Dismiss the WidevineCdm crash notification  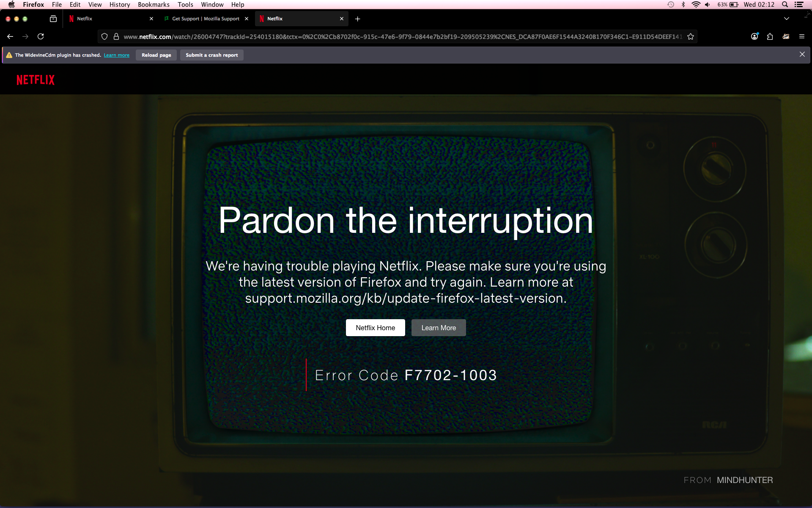(x=802, y=54)
